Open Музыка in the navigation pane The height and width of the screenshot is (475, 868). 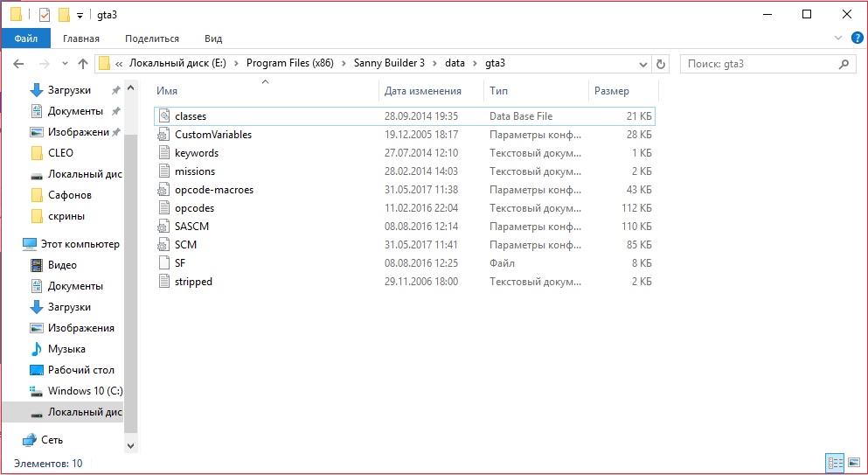[x=66, y=349]
